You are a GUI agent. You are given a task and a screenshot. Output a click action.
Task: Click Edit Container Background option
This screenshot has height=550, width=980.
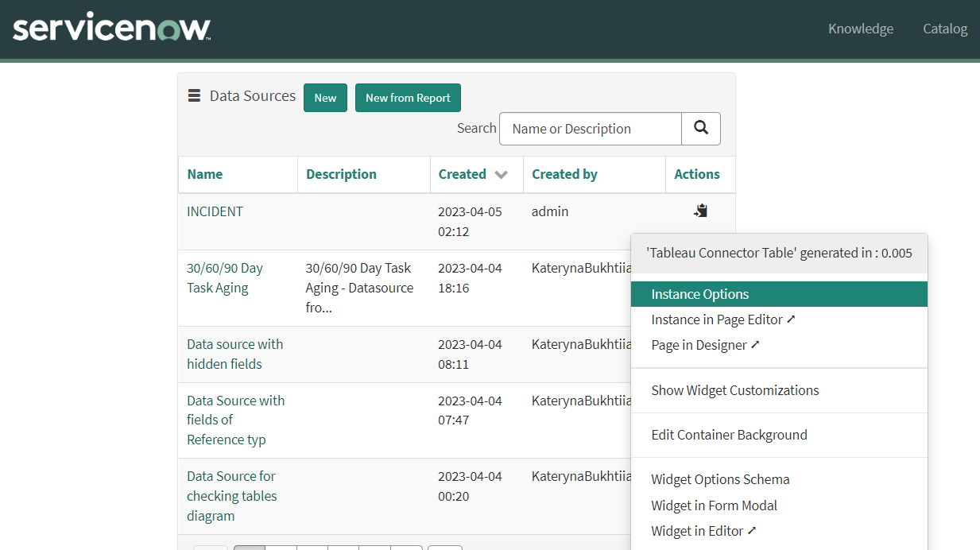click(x=729, y=435)
